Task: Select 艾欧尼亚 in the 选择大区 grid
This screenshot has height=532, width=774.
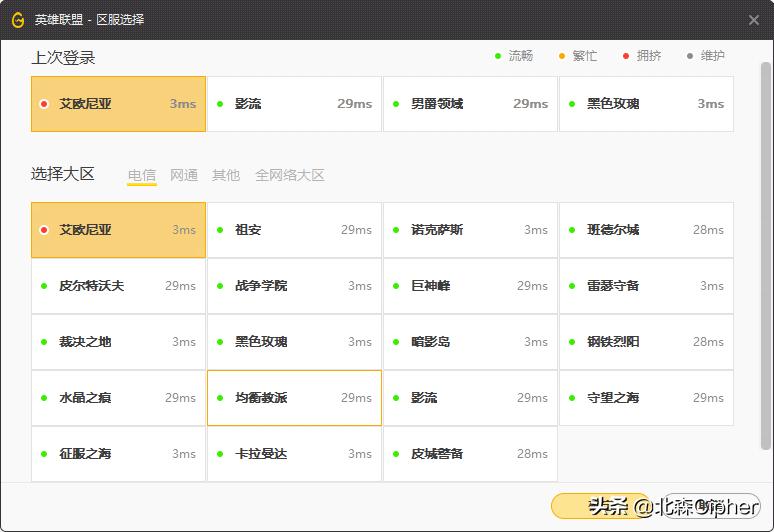Action: point(118,230)
